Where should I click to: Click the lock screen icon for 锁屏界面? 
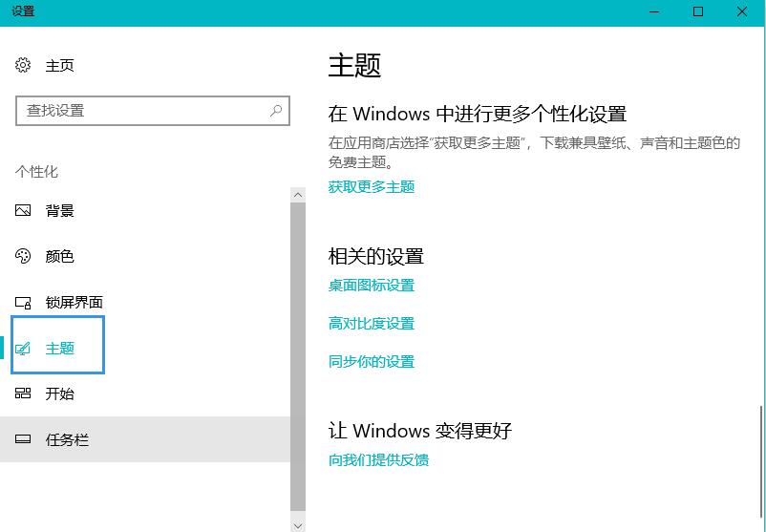pos(23,303)
